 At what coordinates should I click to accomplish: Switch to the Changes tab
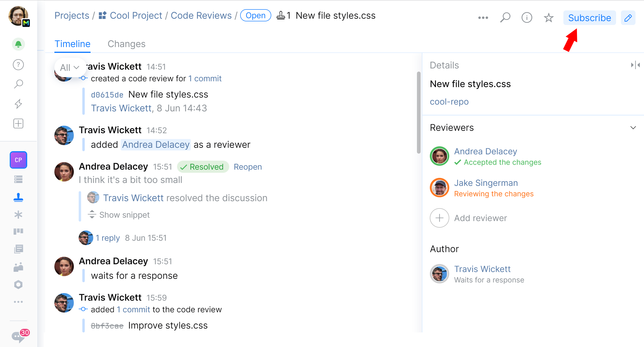pyautogui.click(x=127, y=44)
